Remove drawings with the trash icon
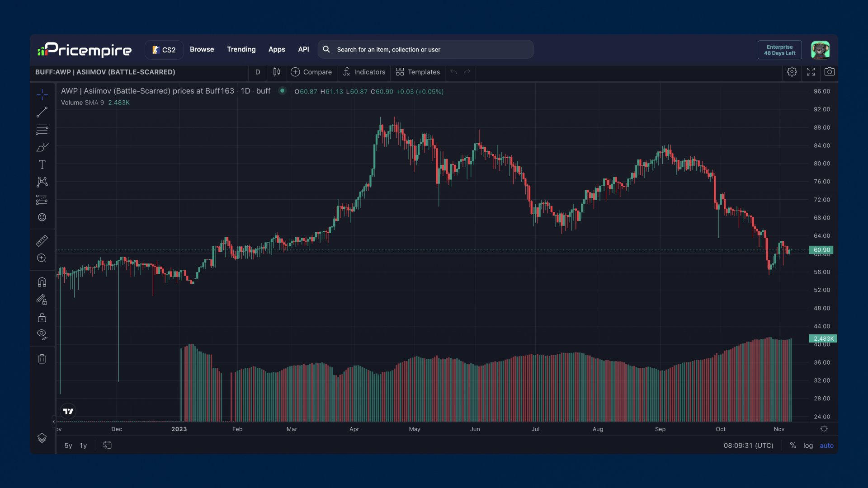The image size is (868, 488). 42,359
